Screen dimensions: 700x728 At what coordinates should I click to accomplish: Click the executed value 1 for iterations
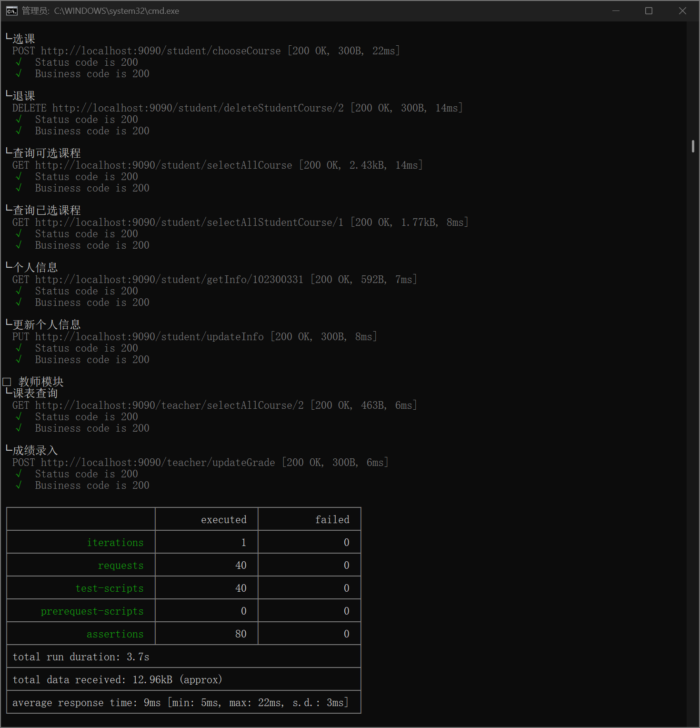point(244,542)
